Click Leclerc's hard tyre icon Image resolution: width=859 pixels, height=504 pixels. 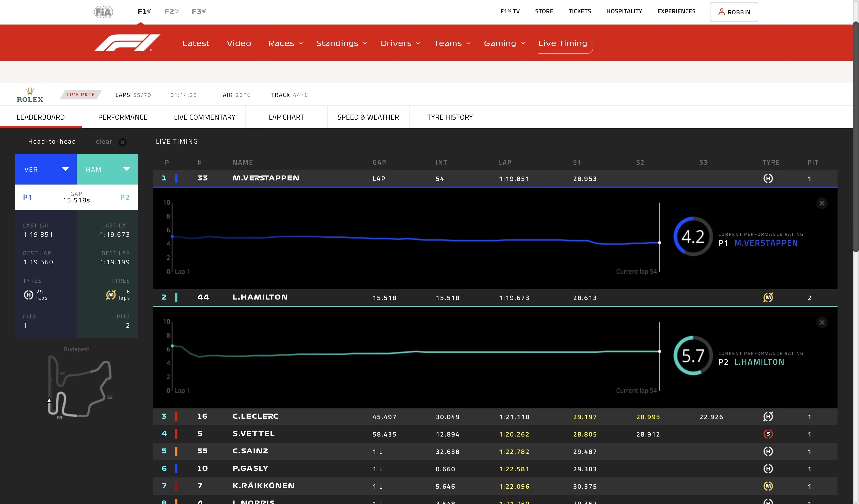[x=768, y=416]
